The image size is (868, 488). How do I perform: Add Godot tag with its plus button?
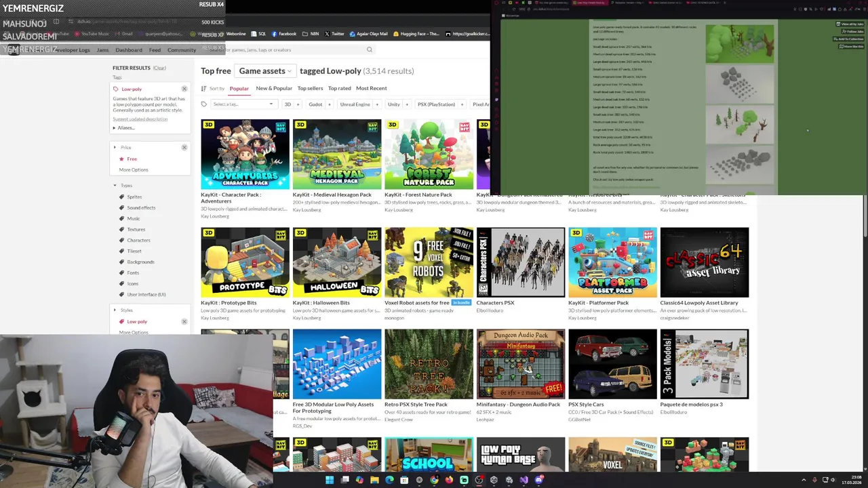coord(329,104)
